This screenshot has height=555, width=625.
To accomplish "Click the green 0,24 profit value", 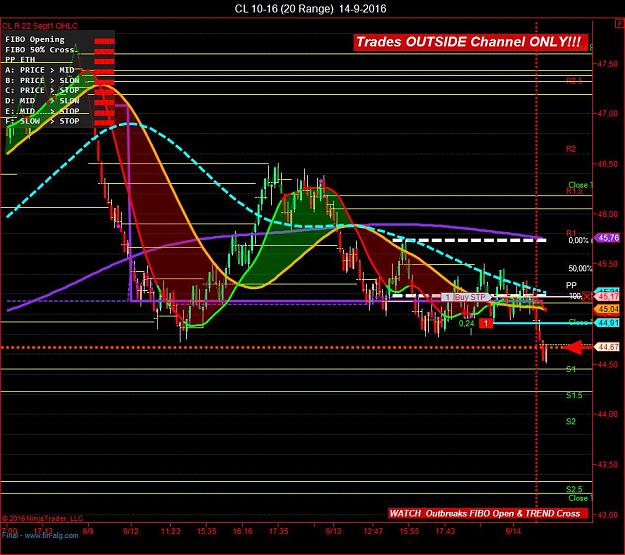I will pos(466,323).
